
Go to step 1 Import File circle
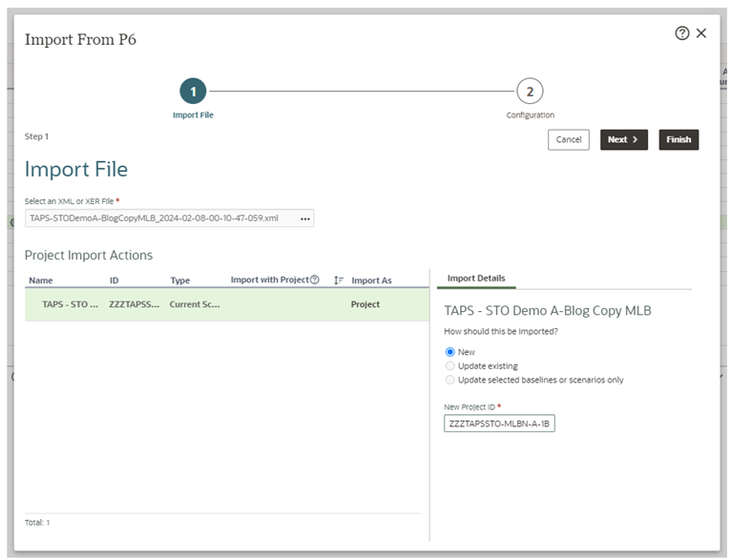pyautogui.click(x=193, y=92)
